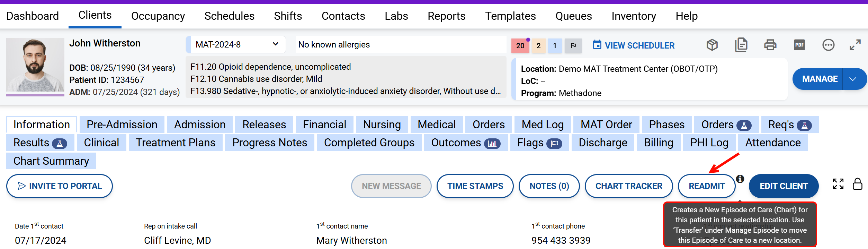Viewport: 868px width, 249px height.
Task: Click John Witherston's profile photo
Action: (35, 65)
